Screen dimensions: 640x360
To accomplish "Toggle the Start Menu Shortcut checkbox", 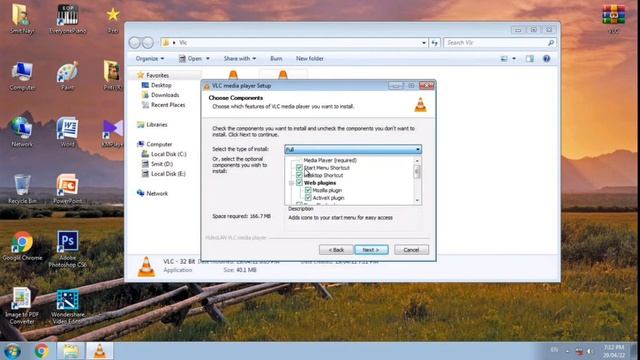I will (x=299, y=168).
